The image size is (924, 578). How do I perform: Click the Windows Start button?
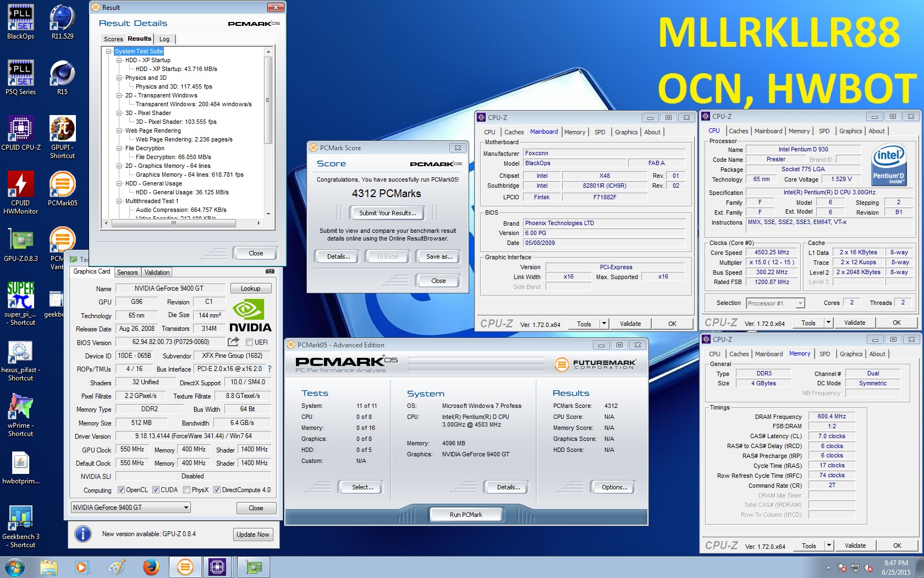(15, 567)
